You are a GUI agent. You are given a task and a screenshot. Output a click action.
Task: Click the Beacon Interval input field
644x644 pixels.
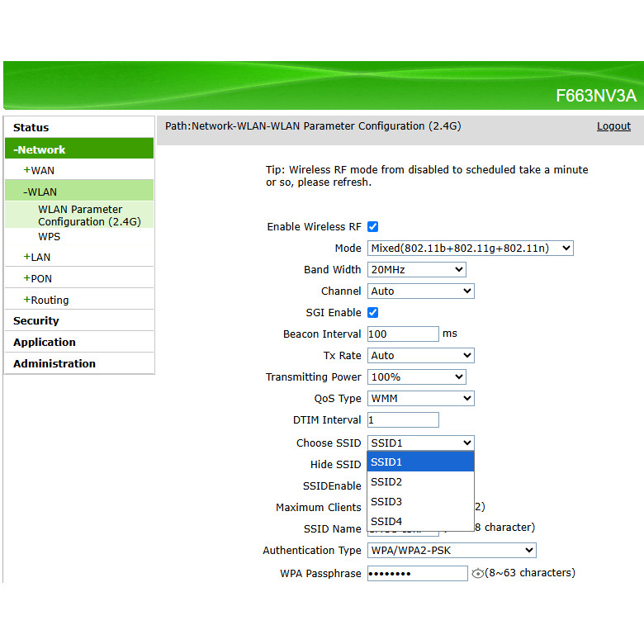[x=403, y=334]
